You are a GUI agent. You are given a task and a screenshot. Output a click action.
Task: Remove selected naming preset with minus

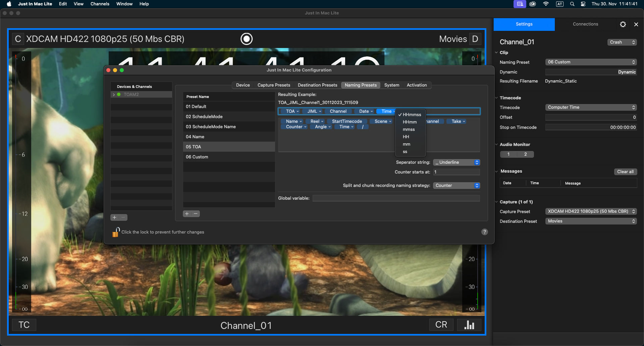(196, 214)
